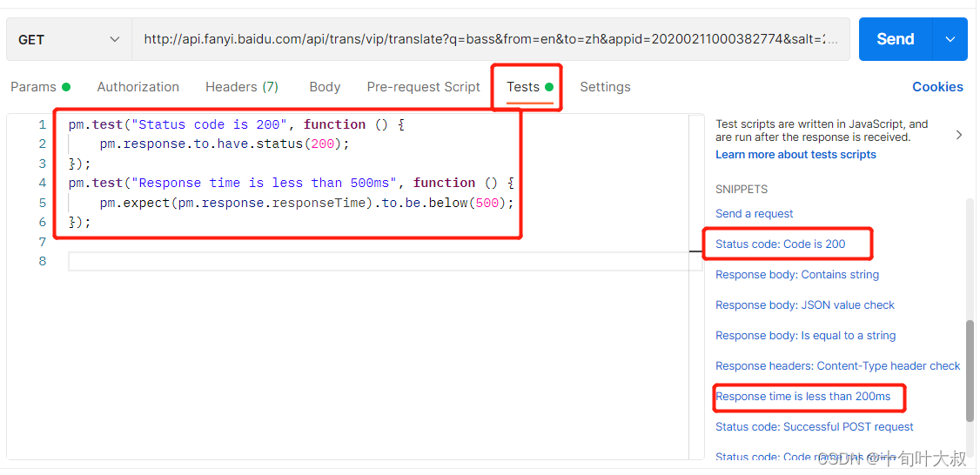The height and width of the screenshot is (475, 980).
Task: Open the Settings tab
Action: tap(605, 87)
